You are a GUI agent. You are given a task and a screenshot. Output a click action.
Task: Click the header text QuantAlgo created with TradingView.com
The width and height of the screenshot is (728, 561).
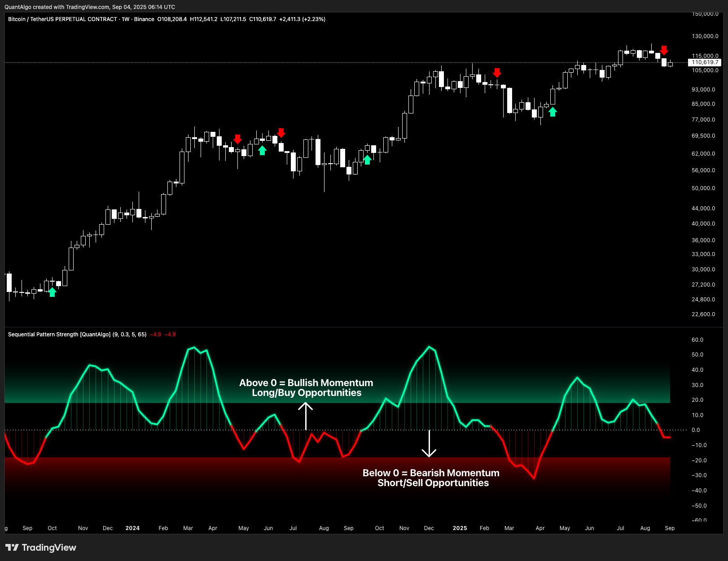click(57, 7)
